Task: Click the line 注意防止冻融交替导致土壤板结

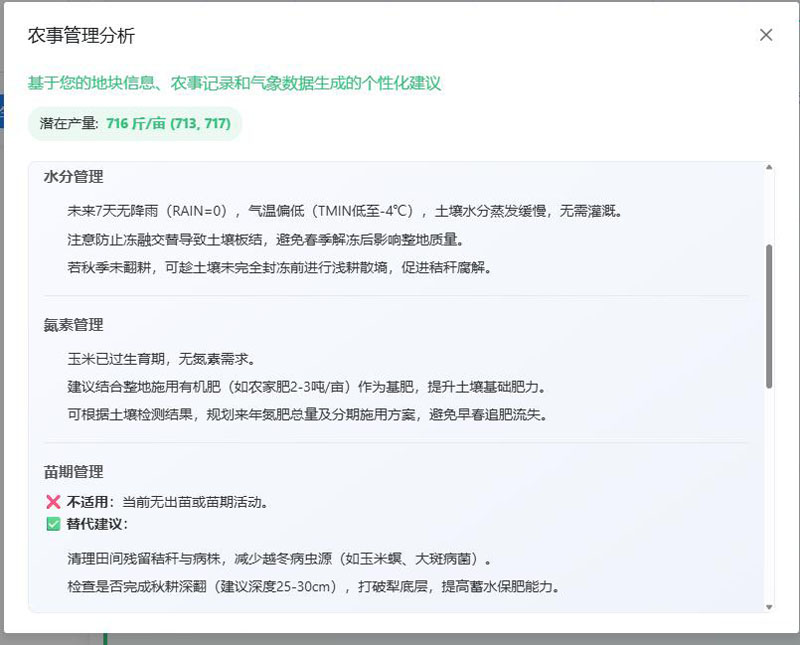Action: tap(266, 239)
